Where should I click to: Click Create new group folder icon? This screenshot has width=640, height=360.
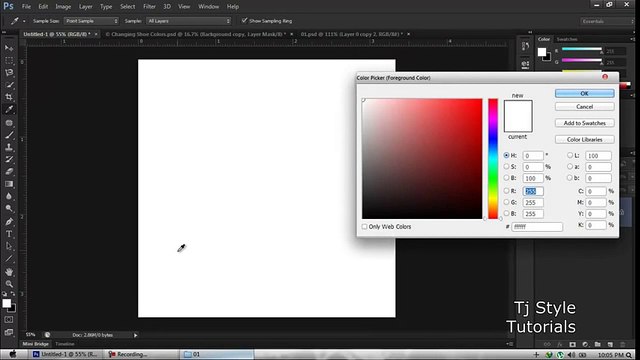[x=598, y=344]
